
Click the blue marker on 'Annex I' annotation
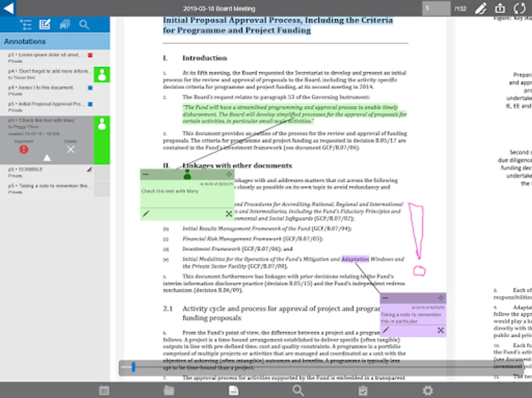pos(90,88)
